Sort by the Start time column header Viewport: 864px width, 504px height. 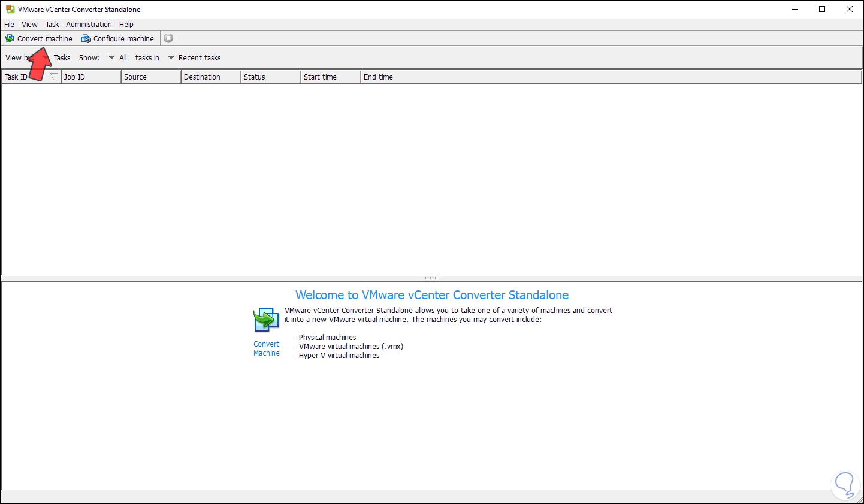pos(331,77)
